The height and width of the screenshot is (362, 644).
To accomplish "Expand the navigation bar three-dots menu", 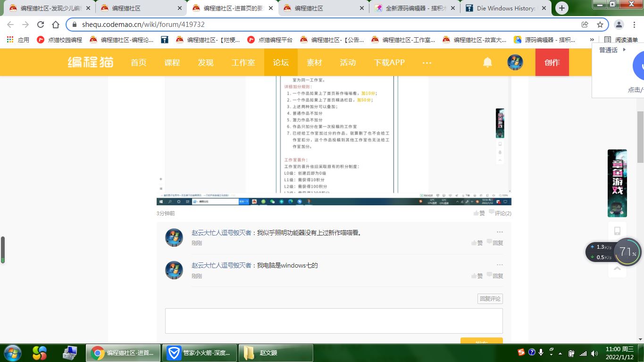I will click(x=427, y=62).
